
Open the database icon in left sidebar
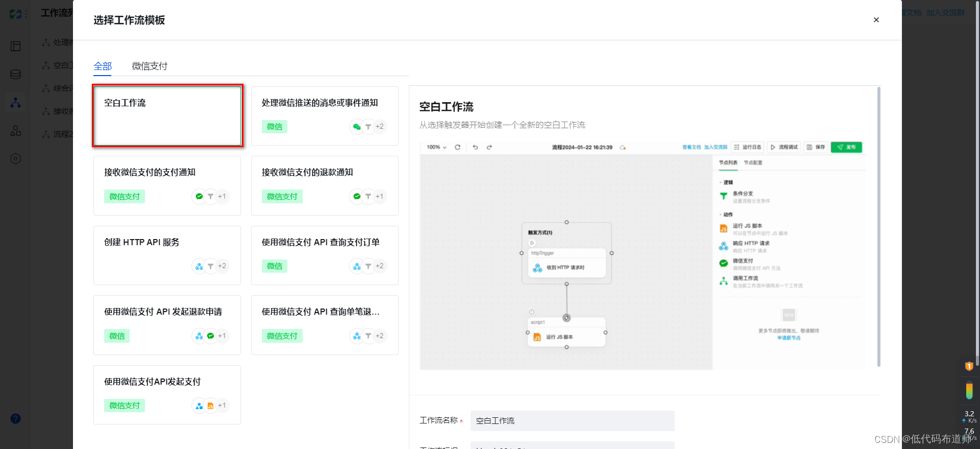(16, 75)
